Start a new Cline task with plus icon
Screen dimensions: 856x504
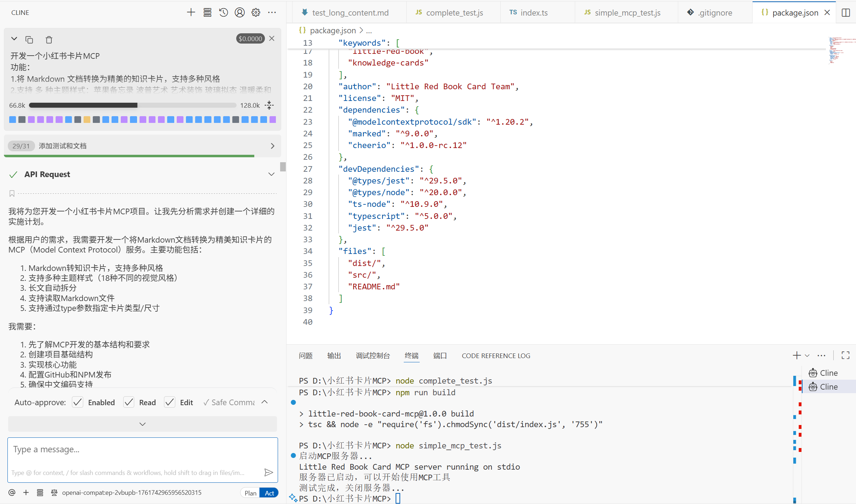(191, 12)
